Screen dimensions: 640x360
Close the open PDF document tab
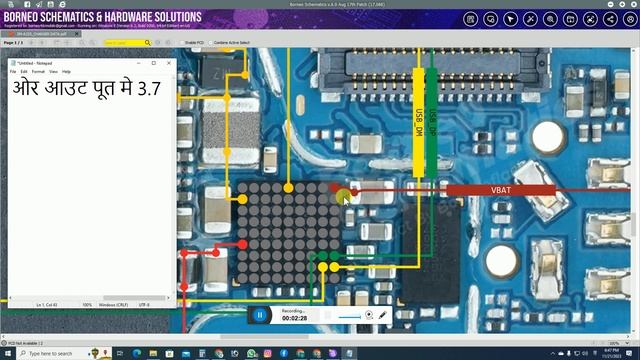(77, 34)
